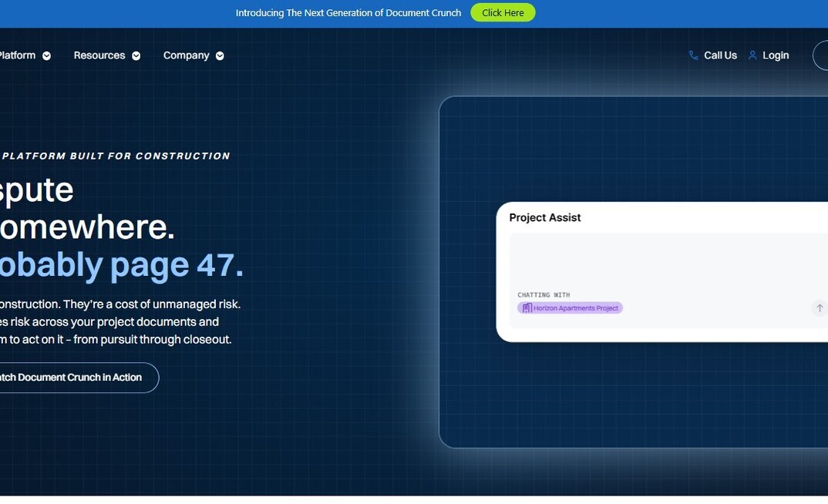This screenshot has width=828, height=504.
Task: Open the Platform menu
Action: click(x=18, y=55)
